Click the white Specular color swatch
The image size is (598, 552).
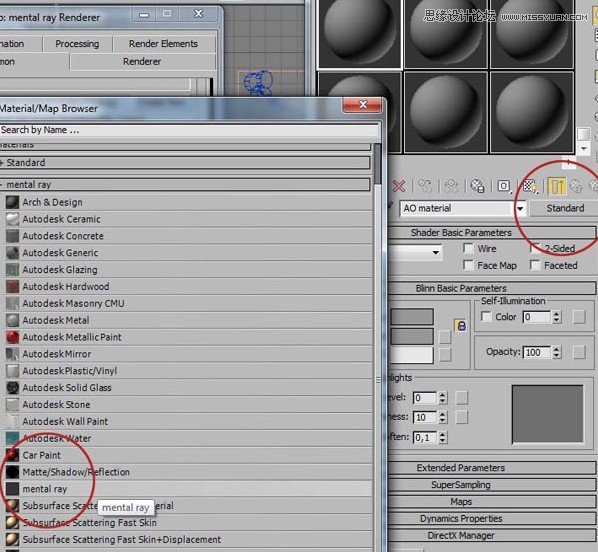412,355
